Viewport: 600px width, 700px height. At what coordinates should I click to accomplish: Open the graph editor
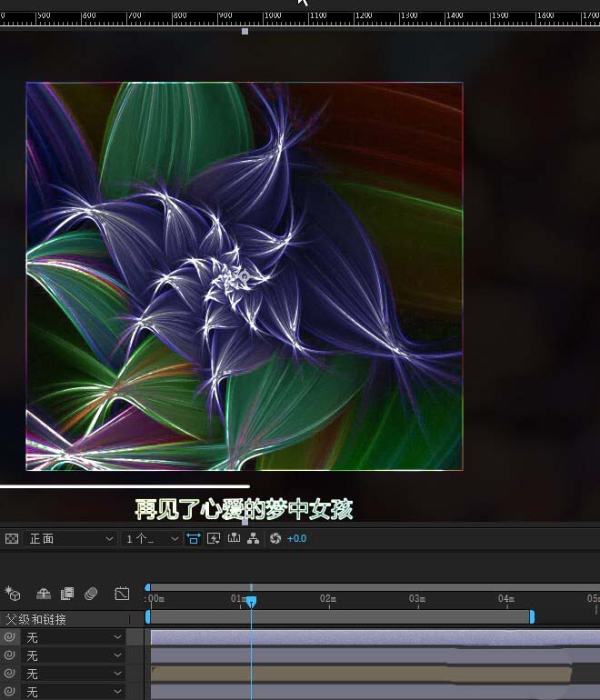click(x=122, y=594)
